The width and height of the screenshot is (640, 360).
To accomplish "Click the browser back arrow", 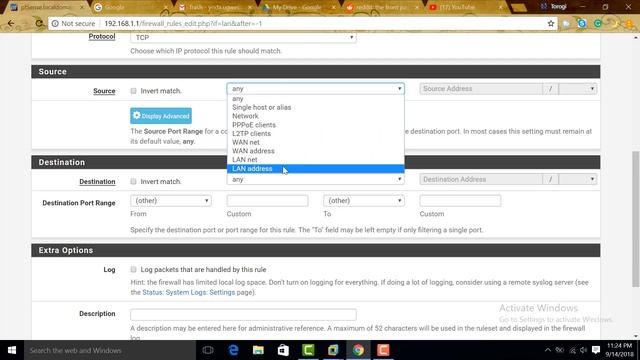I will tap(11, 23).
